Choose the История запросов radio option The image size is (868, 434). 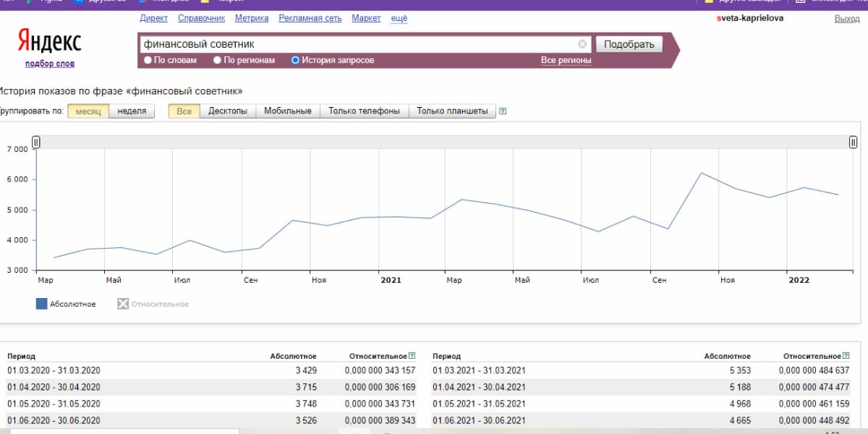click(295, 61)
